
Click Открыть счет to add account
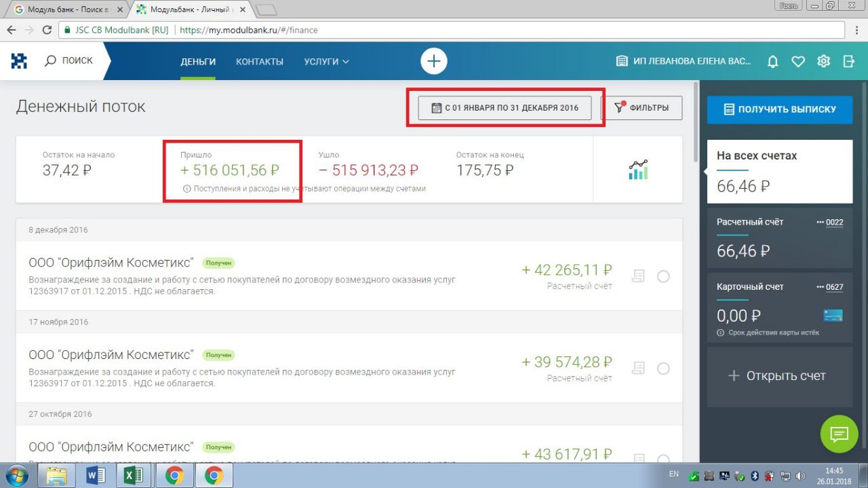point(780,375)
